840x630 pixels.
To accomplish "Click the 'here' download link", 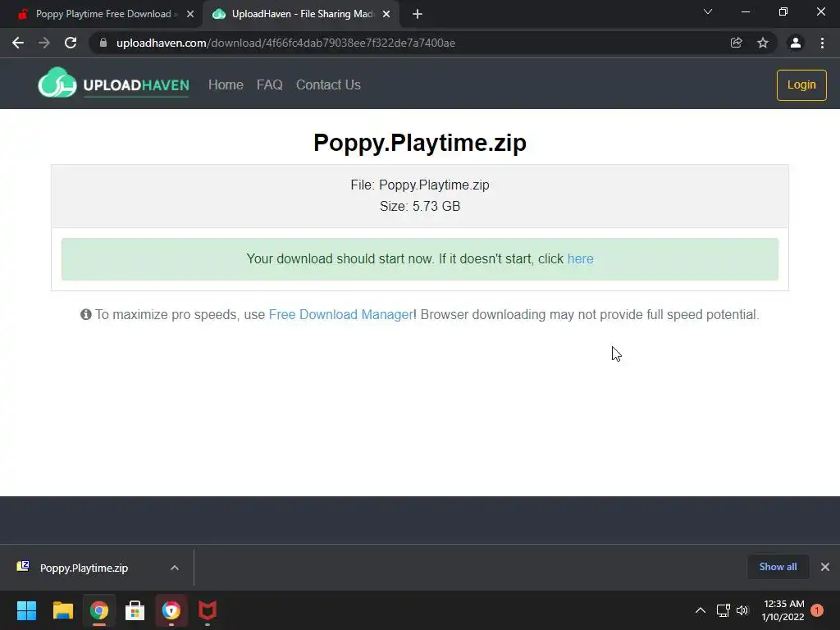I will pos(580,258).
